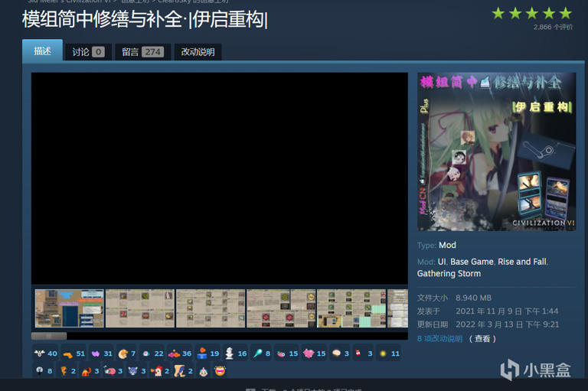Click the golden pointing hand award (51)
The width and height of the screenshot is (588, 391).
point(73,354)
